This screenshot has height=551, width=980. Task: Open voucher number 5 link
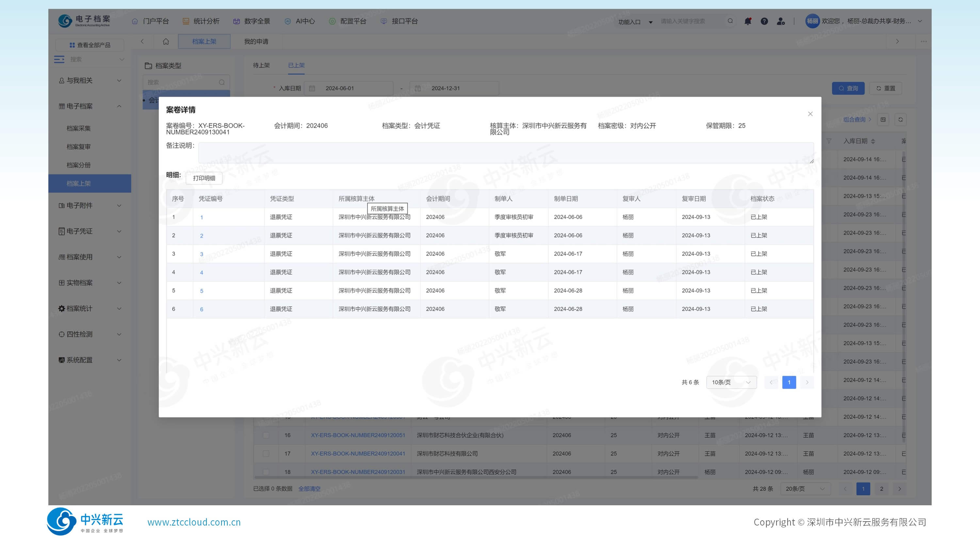(202, 291)
